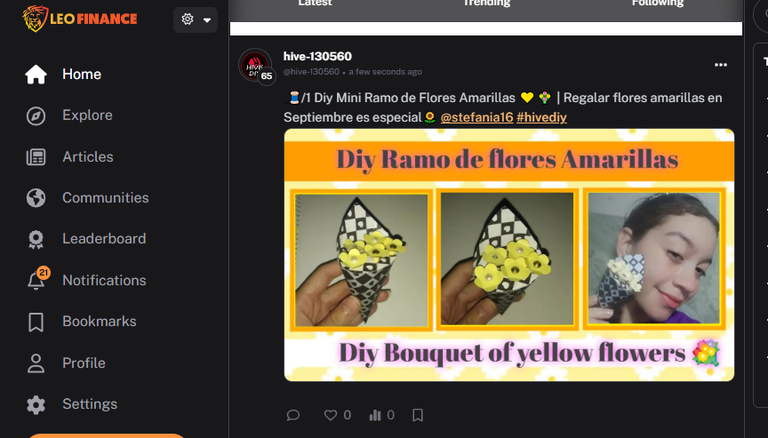
Task: Open the Home icon in sidebar
Action: [36, 74]
